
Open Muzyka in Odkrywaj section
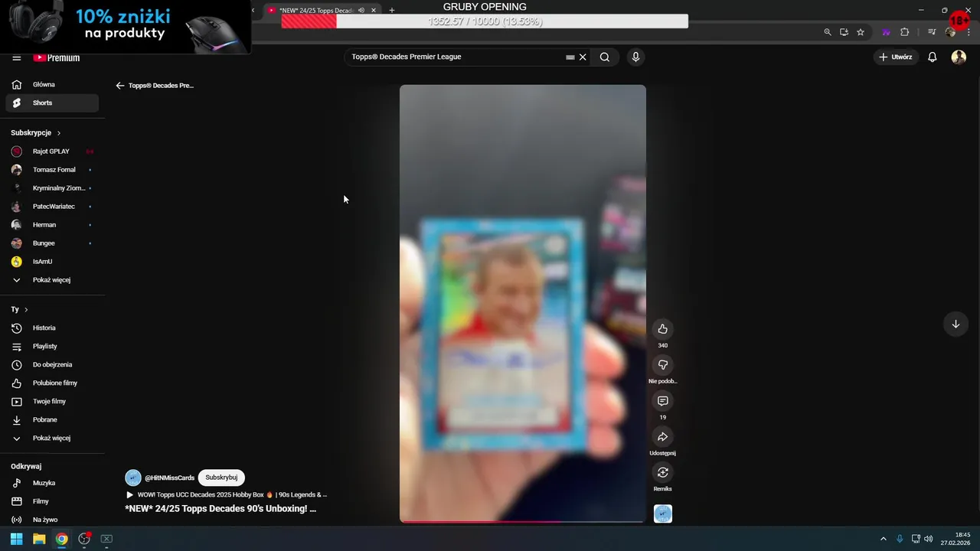click(52, 483)
